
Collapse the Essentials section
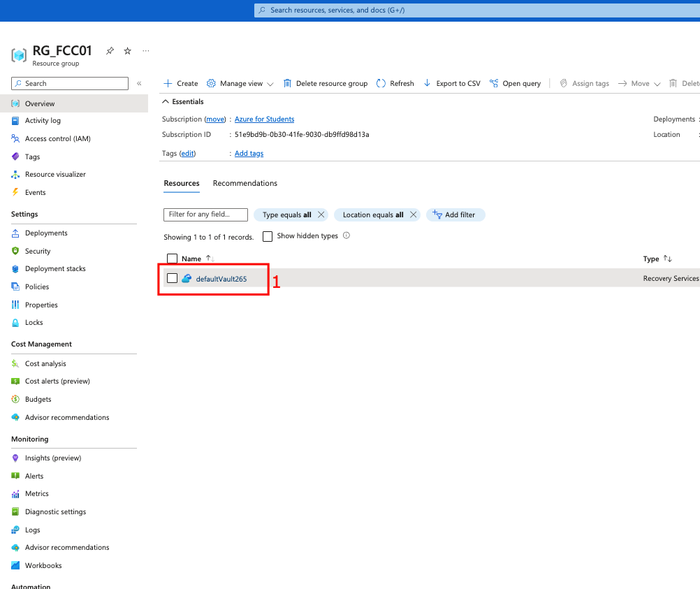pos(166,102)
